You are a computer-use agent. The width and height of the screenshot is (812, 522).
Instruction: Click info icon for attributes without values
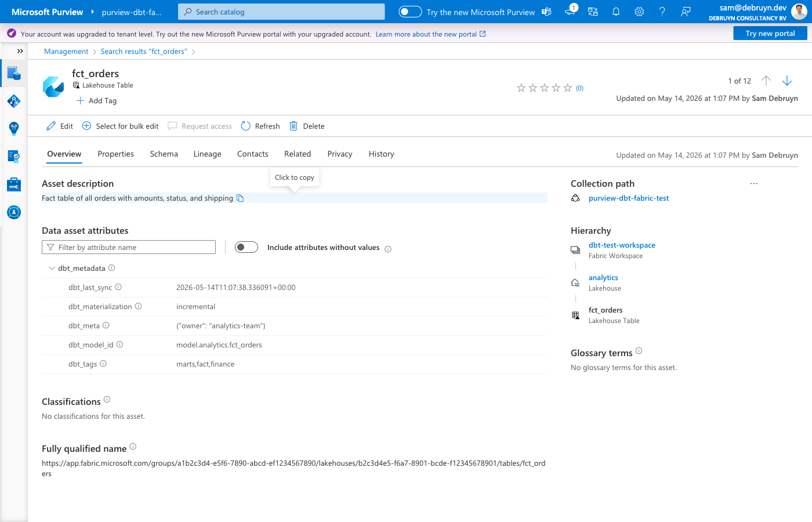point(388,249)
